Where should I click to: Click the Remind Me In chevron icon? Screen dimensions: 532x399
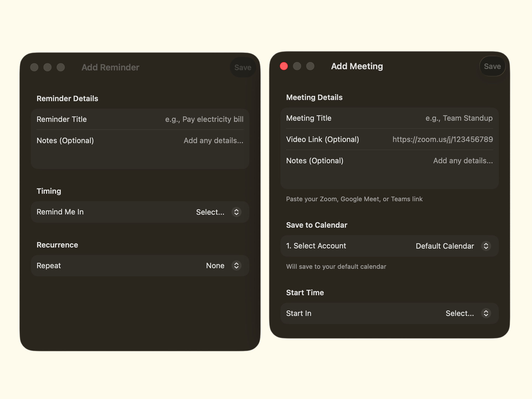[x=236, y=212]
